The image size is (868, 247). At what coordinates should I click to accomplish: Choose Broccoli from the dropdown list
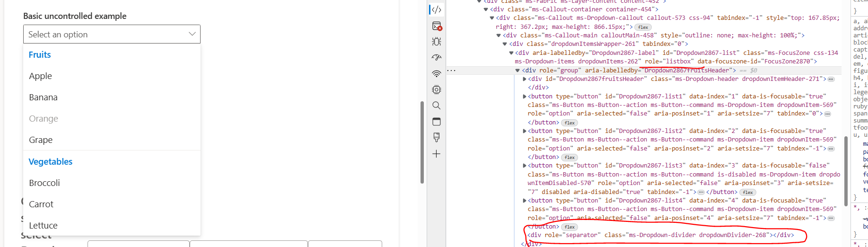[x=112, y=183]
